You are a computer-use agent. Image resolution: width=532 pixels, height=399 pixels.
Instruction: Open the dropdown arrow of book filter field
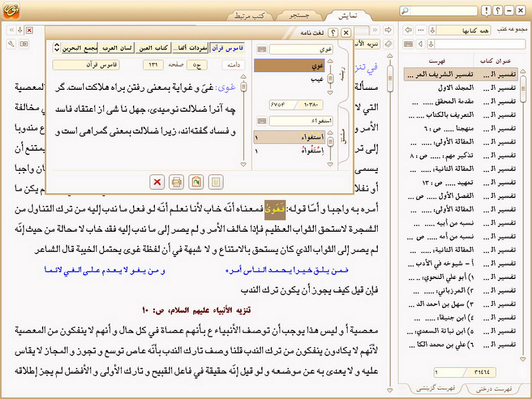[x=431, y=44]
